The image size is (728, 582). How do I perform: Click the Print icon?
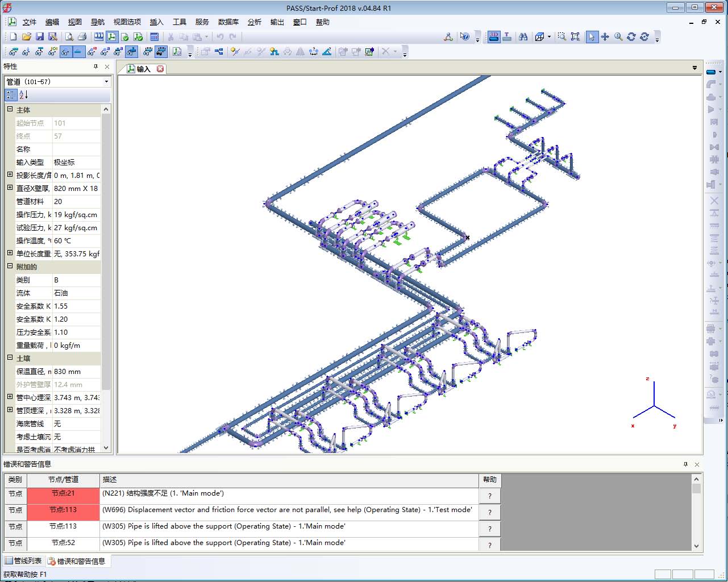(82, 36)
